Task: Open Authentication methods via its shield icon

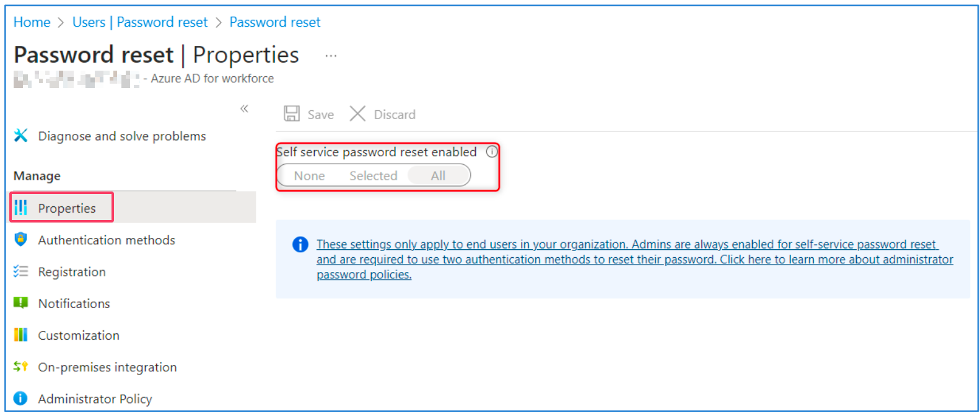Action: 20,240
